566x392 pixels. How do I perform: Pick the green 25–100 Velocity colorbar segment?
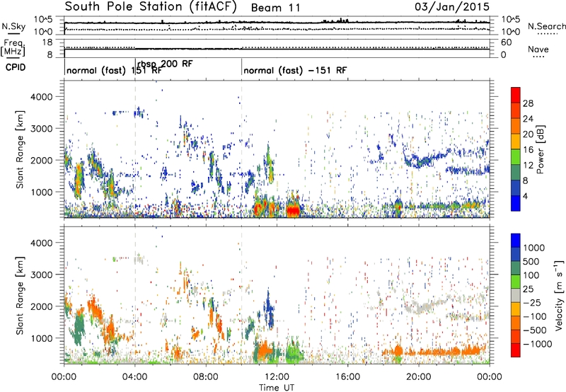pyautogui.click(x=516, y=282)
